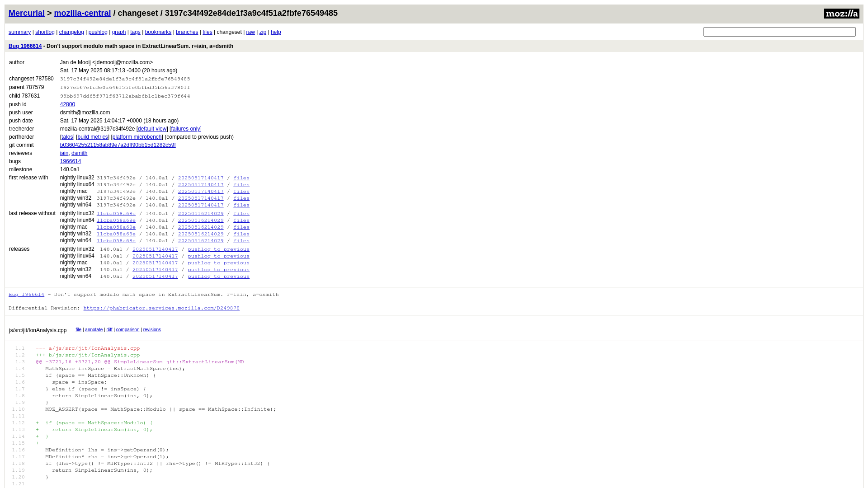Click diff line number 1.12

pyautogui.click(x=19, y=423)
